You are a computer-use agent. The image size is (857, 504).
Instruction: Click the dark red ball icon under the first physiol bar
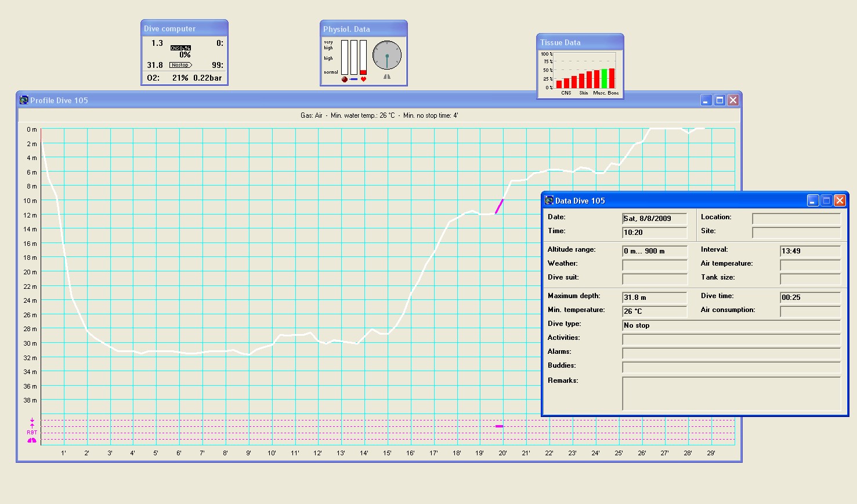(345, 79)
